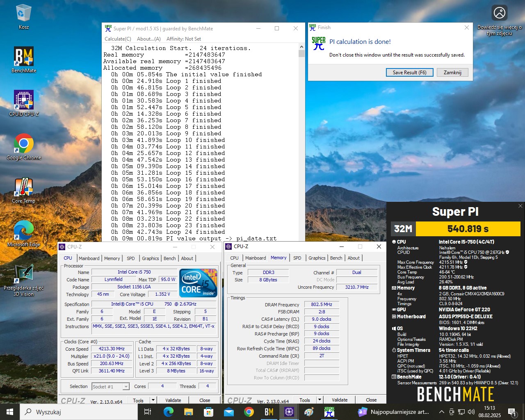This screenshot has height=420, width=525.
Task: Switch to SPD tab in right CPU-Z
Action: click(297, 258)
